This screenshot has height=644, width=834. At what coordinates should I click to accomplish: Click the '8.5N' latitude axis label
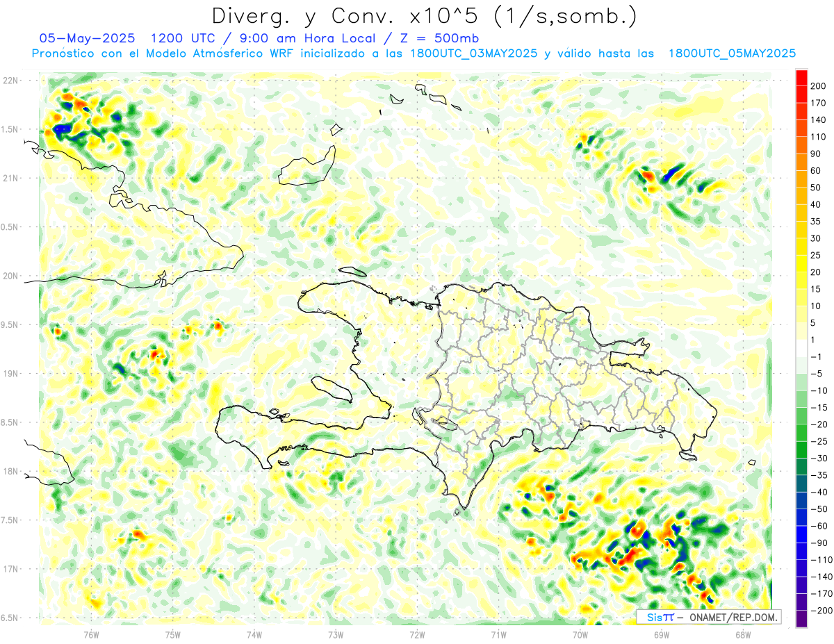coord(10,422)
